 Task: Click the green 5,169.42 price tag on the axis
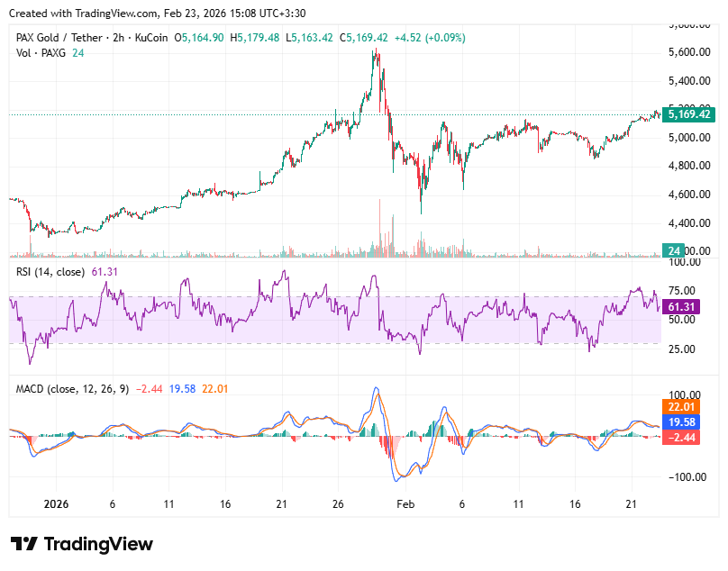[x=688, y=114]
